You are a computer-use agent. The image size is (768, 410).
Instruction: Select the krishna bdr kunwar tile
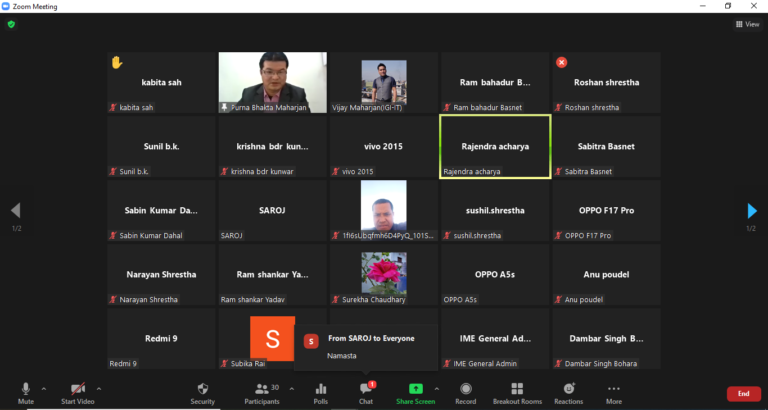(x=272, y=146)
